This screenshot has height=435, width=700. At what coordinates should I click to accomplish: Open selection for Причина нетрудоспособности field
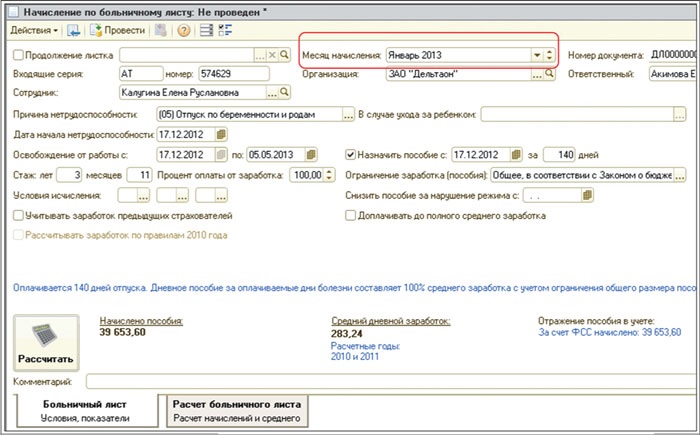348,115
